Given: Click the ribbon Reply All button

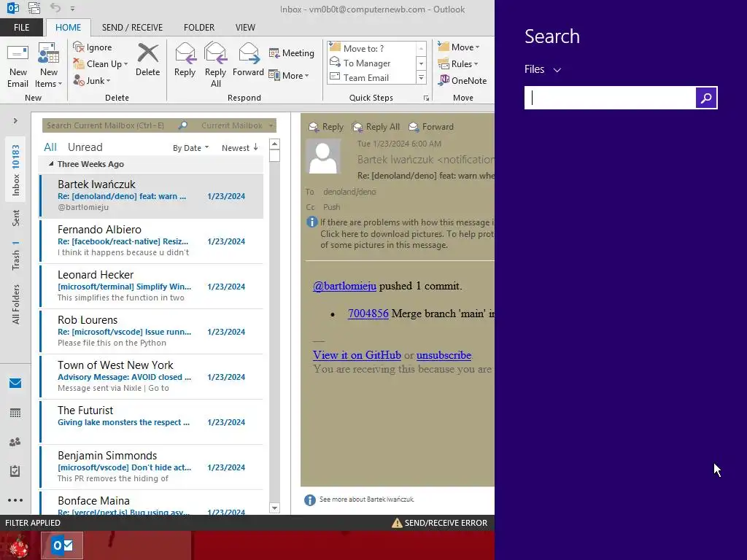Looking at the screenshot, I should 215,66.
